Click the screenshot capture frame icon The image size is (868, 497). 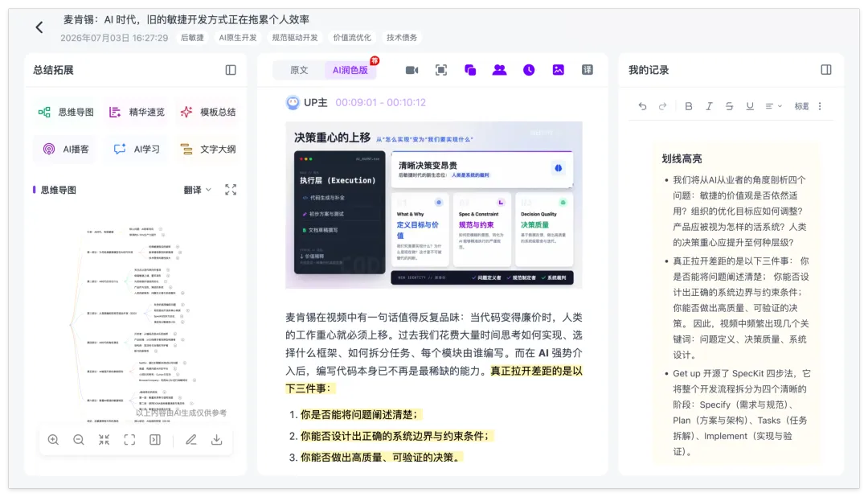(x=441, y=70)
